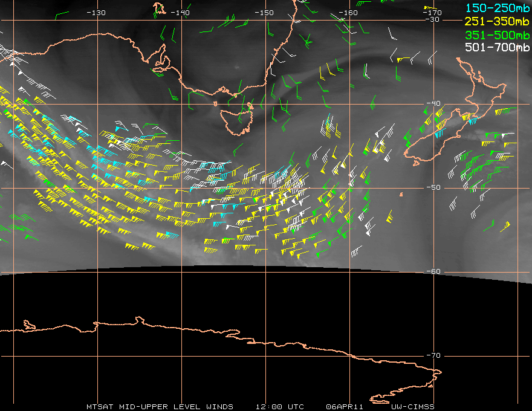Click the yellow 251-350mb legend entry
Viewport: 532px width, 411px height.
click(497, 21)
